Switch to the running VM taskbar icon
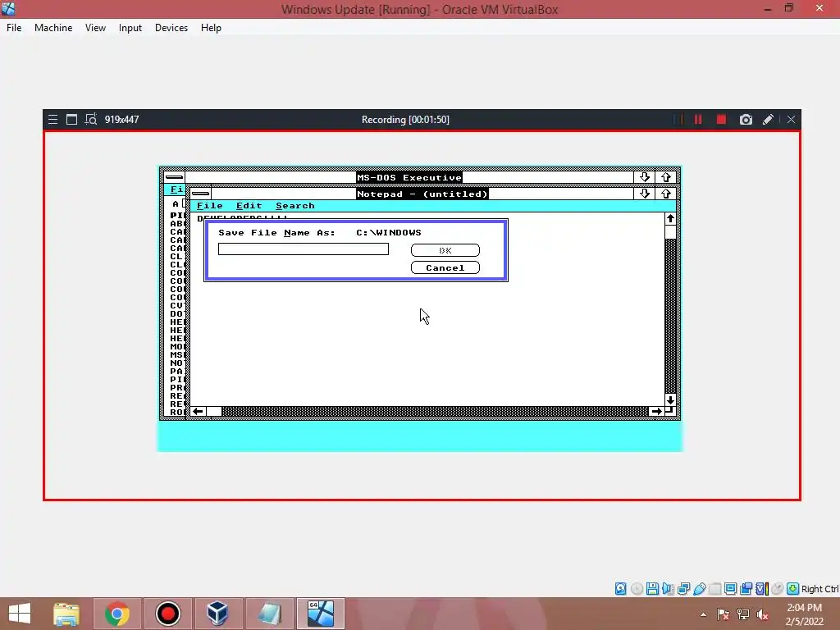 coord(321,614)
